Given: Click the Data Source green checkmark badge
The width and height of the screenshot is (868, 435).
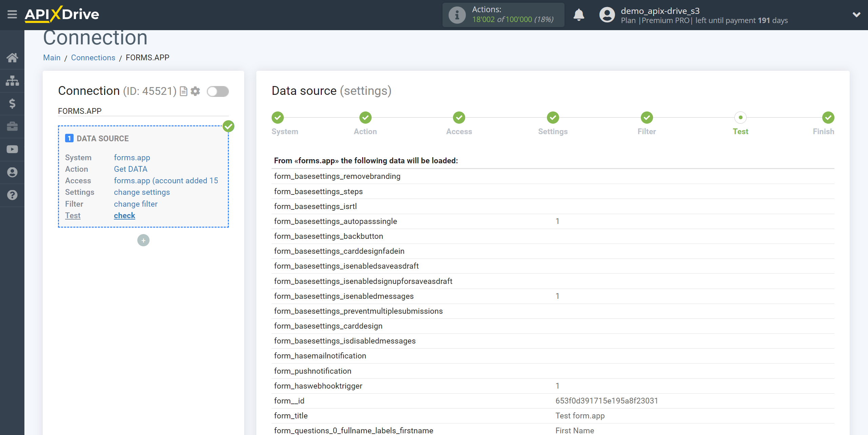Looking at the screenshot, I should (x=229, y=126).
